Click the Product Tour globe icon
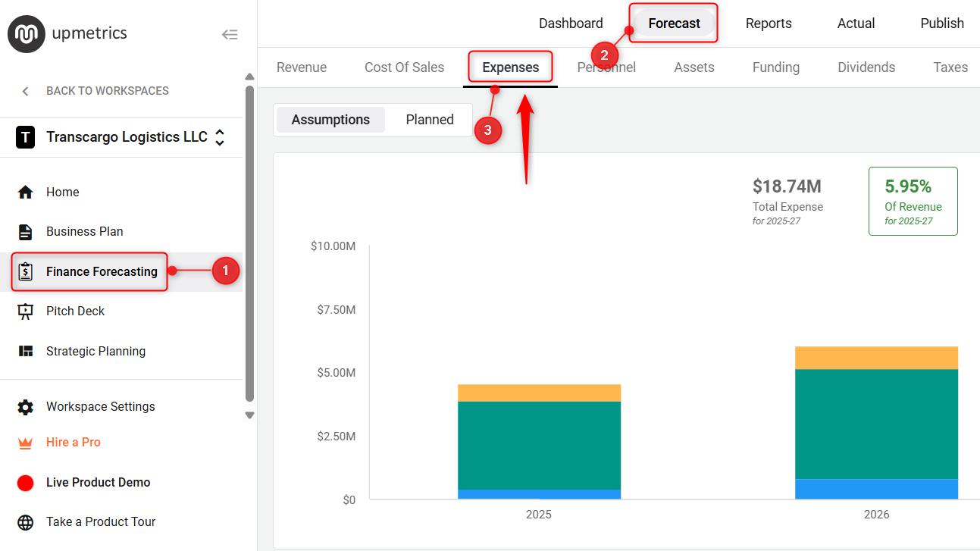This screenshot has width=980, height=551. click(x=26, y=522)
